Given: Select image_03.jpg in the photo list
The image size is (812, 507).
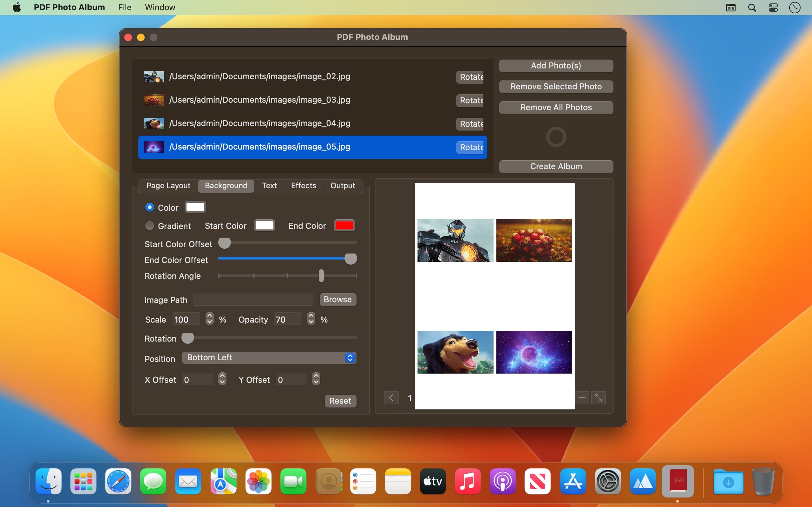Looking at the screenshot, I should (x=259, y=100).
